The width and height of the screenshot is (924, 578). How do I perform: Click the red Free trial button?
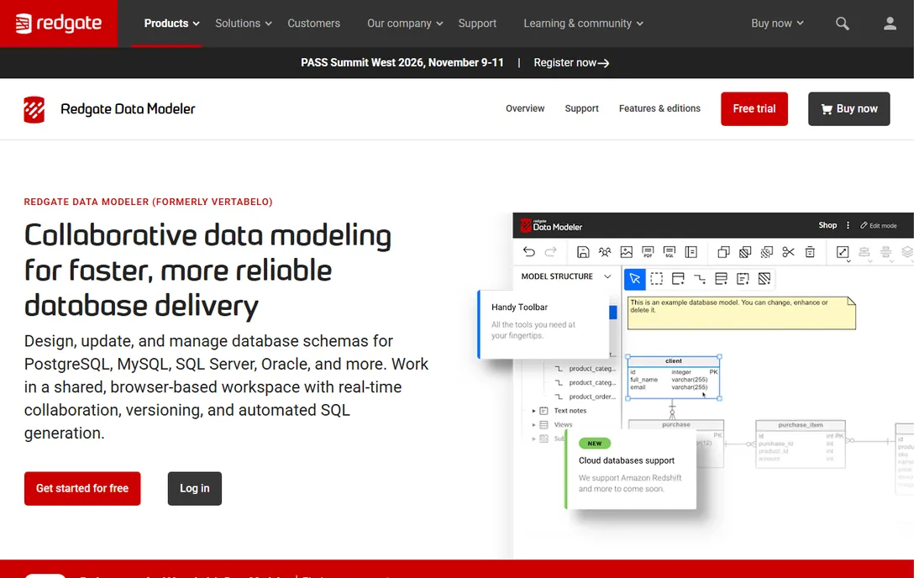pos(753,109)
